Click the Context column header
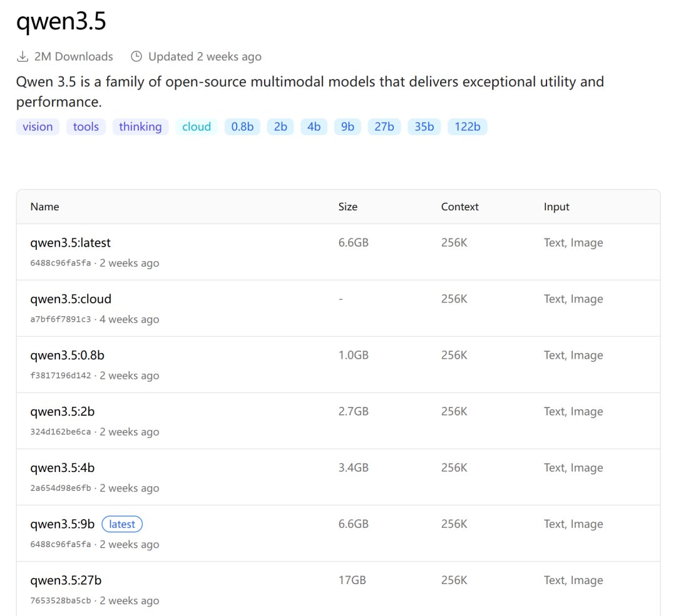 coord(459,207)
